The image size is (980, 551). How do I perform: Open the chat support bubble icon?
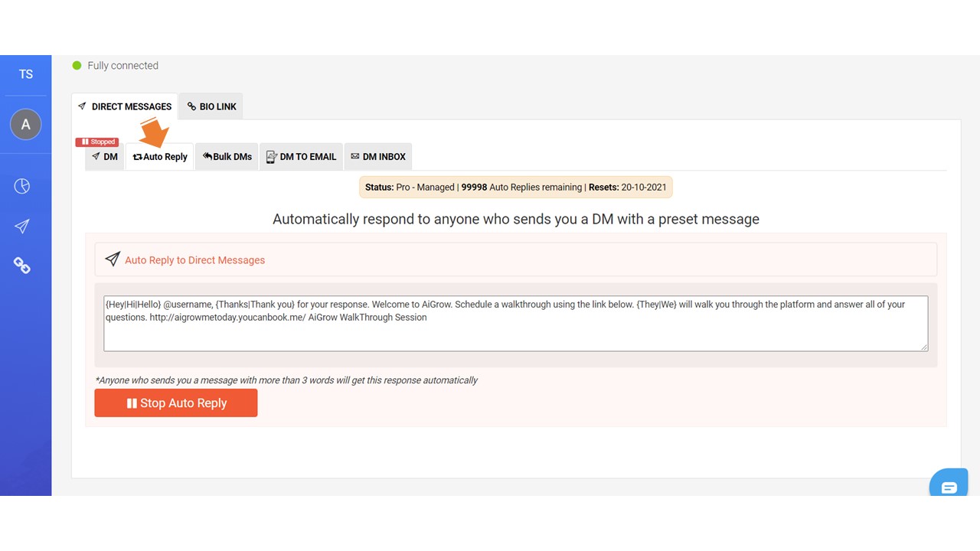pos(949,487)
